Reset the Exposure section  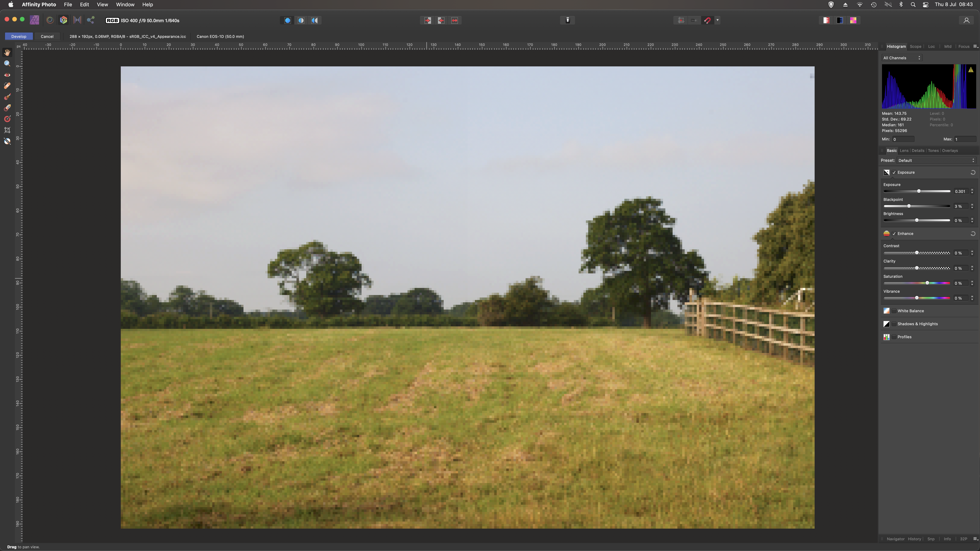pos(973,173)
